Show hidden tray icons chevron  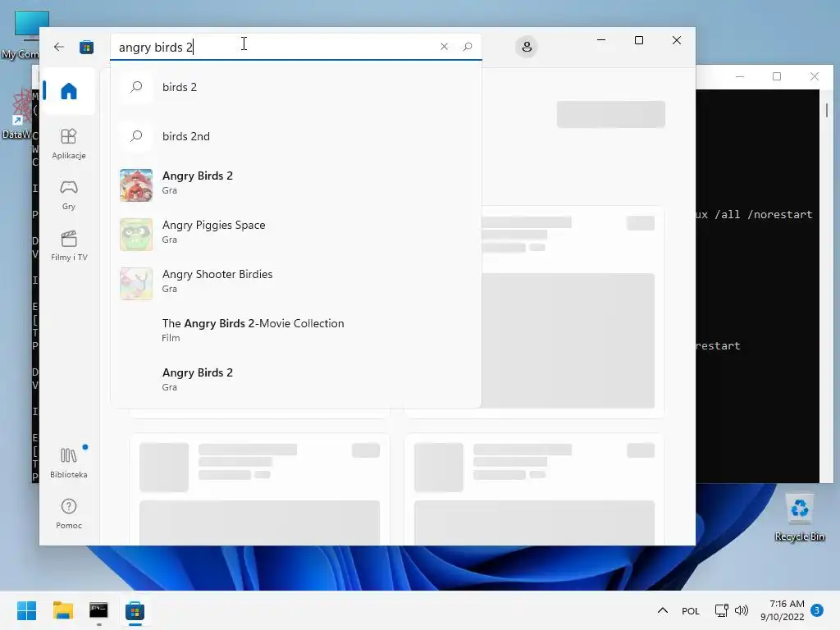663,610
